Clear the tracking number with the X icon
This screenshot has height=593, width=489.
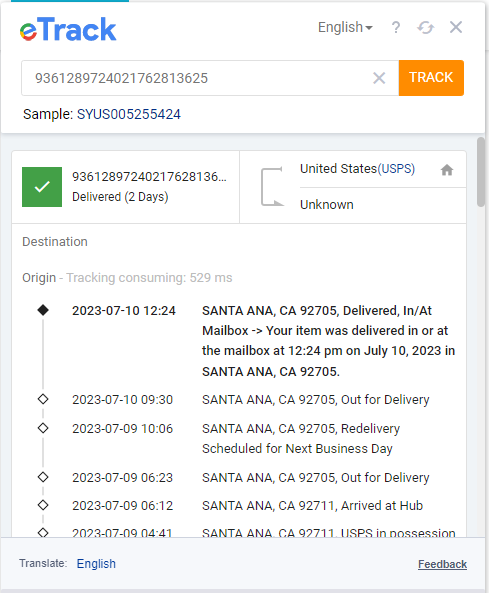(379, 78)
